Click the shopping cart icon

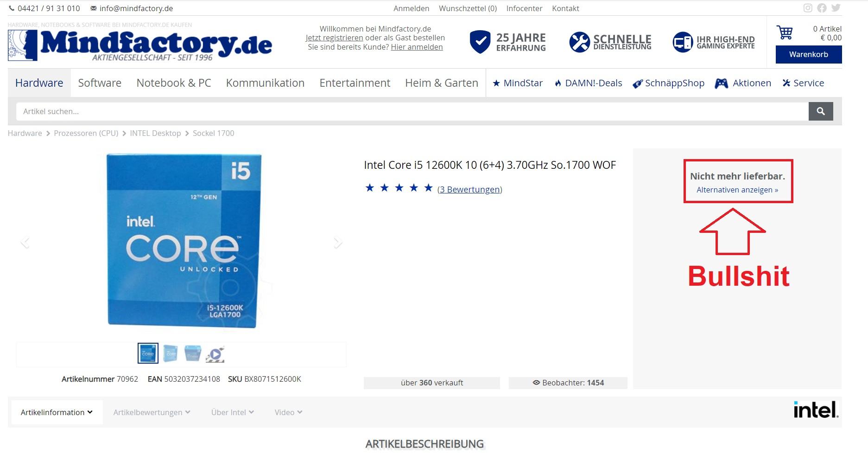point(785,32)
